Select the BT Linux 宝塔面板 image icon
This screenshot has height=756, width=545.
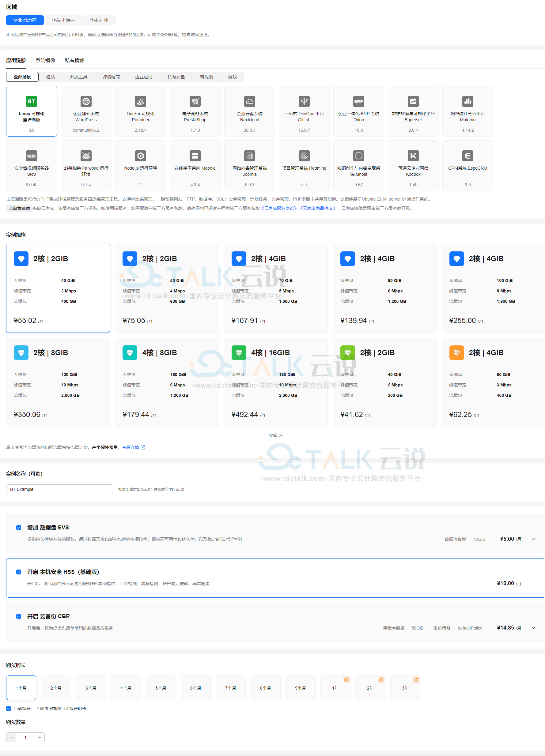pos(31,101)
